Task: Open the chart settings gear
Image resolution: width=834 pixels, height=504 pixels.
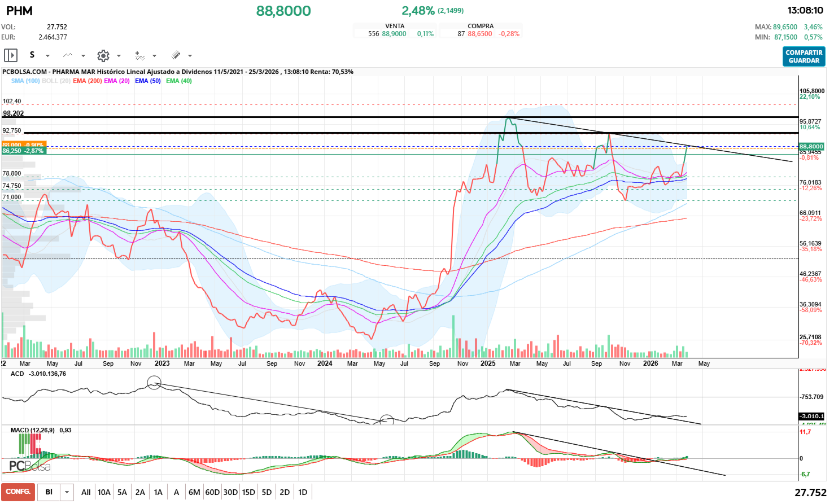Action: [x=103, y=55]
